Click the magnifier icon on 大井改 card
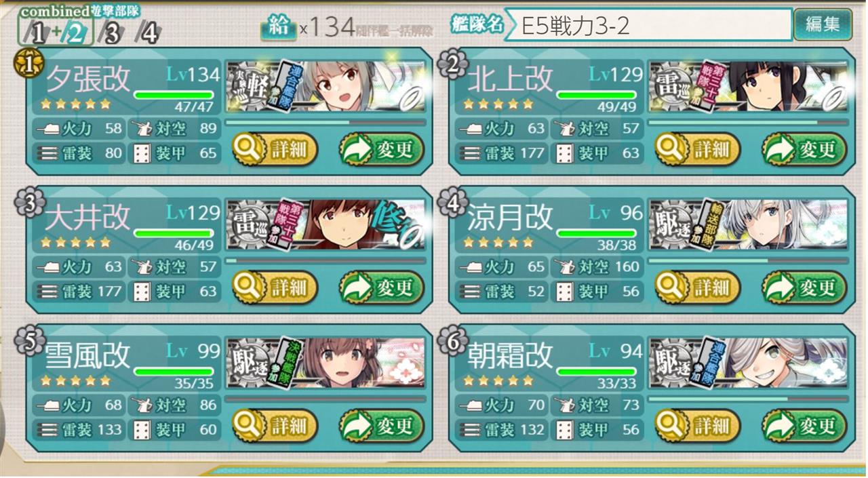Viewport: 868px width, 478px height. tap(249, 287)
